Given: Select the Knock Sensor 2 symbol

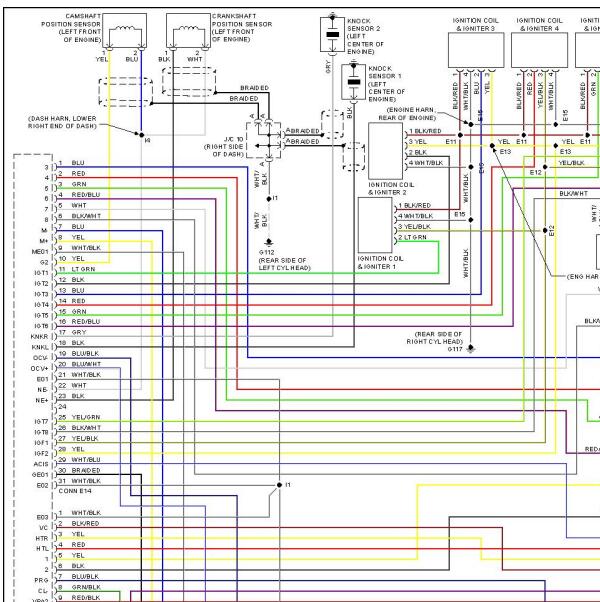Looking at the screenshot, I should coord(332,34).
